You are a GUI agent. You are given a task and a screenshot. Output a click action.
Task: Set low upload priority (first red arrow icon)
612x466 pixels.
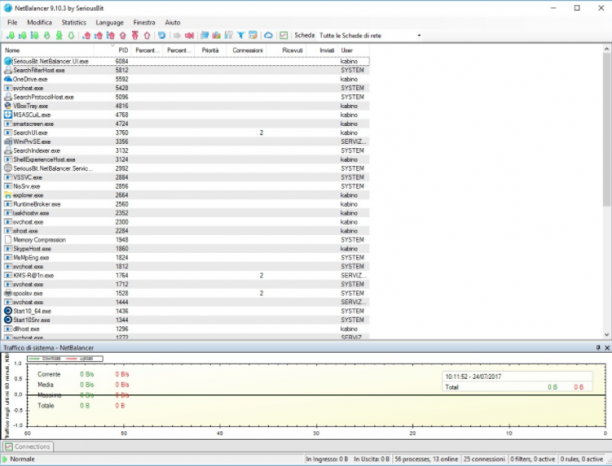pos(86,36)
